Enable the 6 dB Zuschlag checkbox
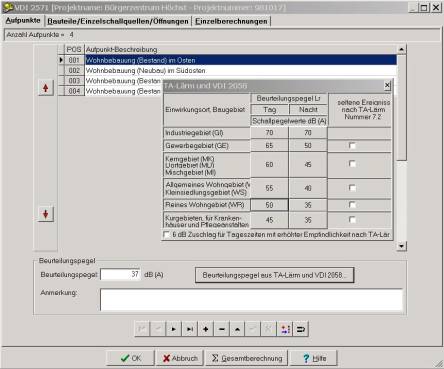 click(166, 235)
